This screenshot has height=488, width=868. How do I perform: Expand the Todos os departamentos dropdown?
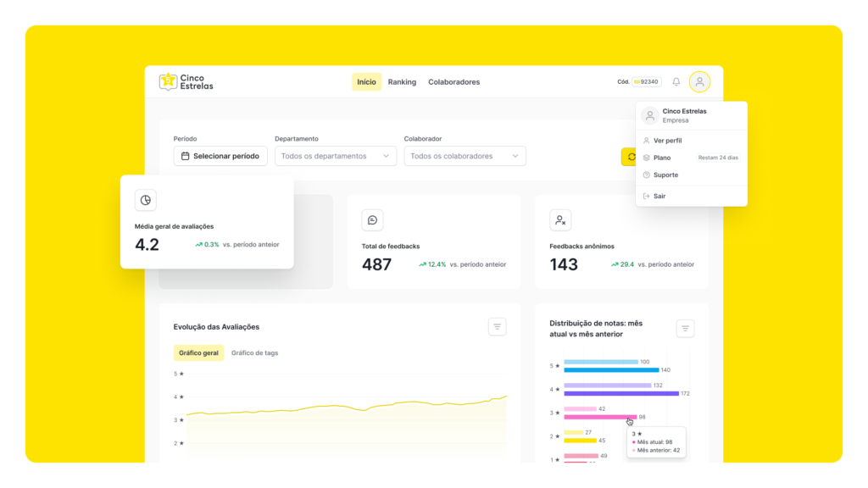[336, 156]
